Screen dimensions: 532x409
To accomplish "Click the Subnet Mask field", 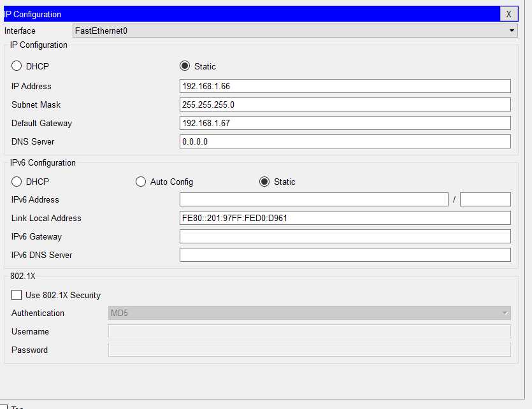I will pos(345,104).
